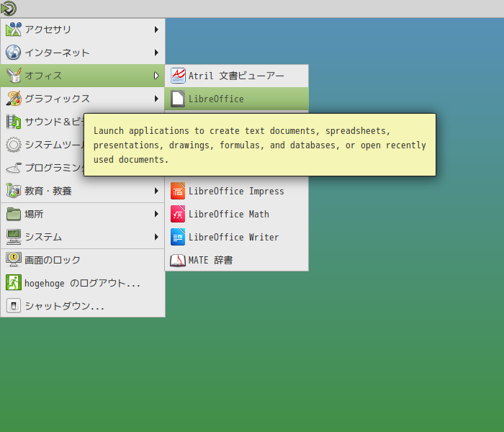Launch LibreOffice Impress

pyautogui.click(x=237, y=191)
